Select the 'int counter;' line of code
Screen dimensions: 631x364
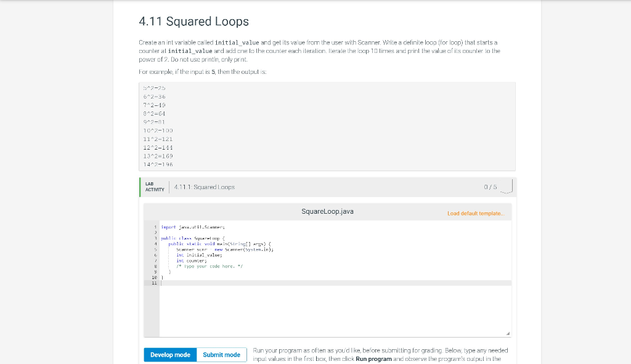[x=191, y=261]
